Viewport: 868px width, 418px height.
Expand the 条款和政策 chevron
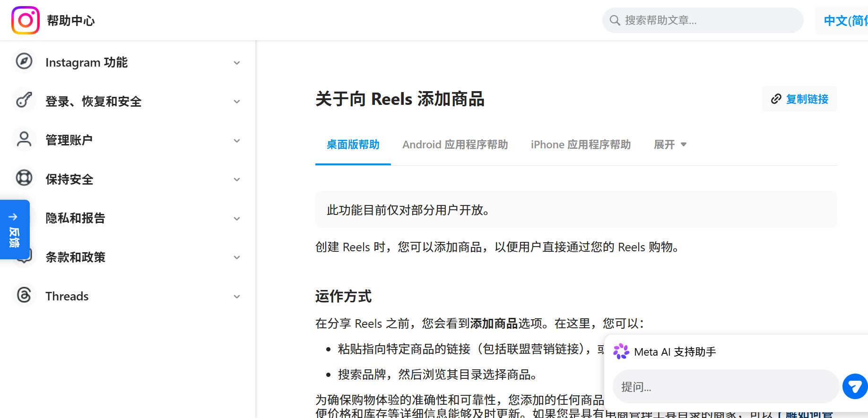click(237, 257)
